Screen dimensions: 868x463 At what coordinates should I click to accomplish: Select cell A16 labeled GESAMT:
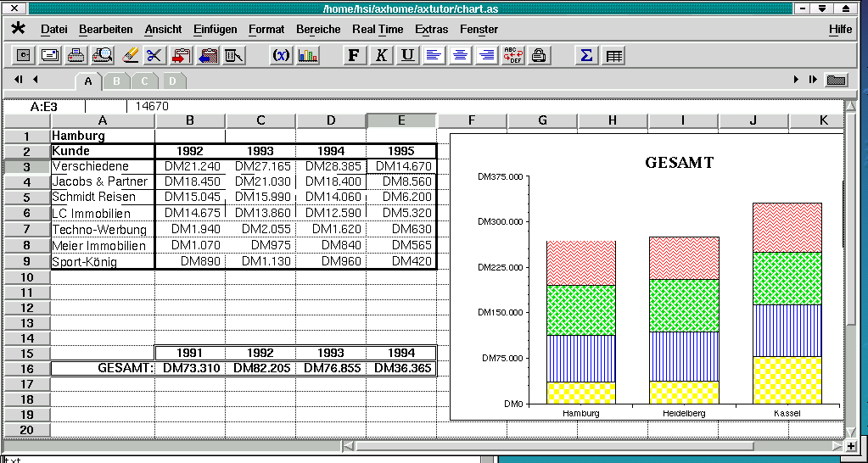pyautogui.click(x=103, y=369)
